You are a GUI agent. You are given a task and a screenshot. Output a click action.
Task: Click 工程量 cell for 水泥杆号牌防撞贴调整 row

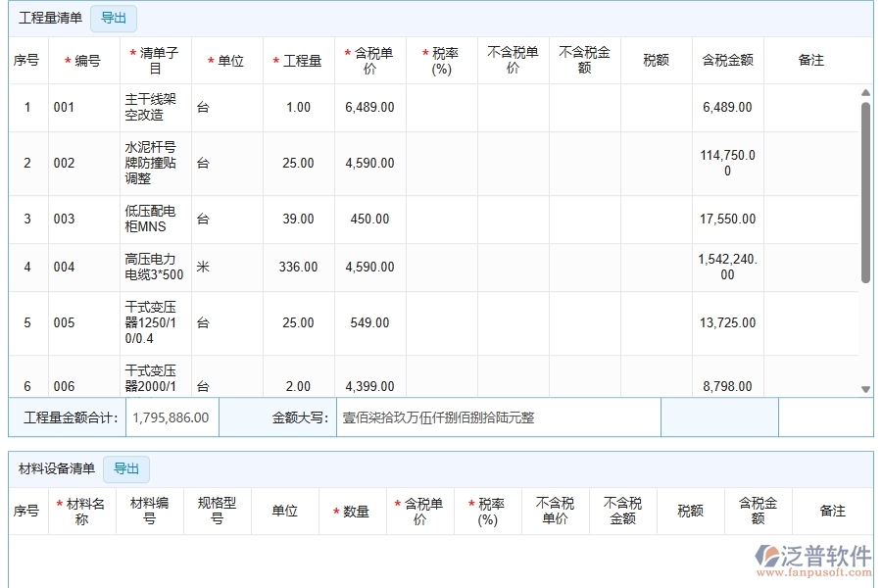click(298, 164)
